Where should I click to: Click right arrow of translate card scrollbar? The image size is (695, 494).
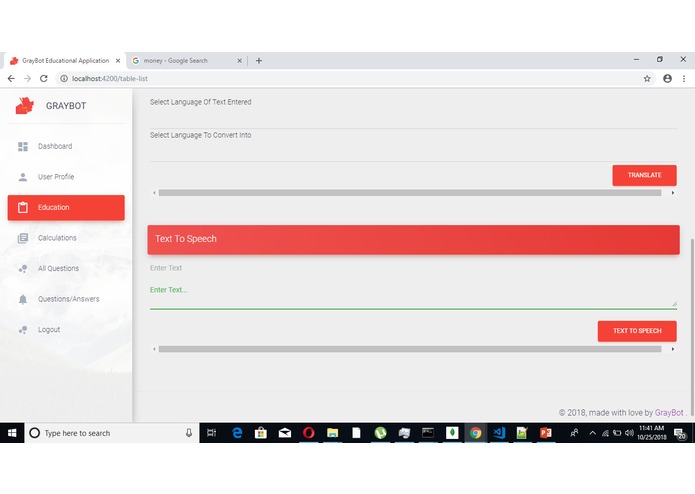[x=673, y=193]
